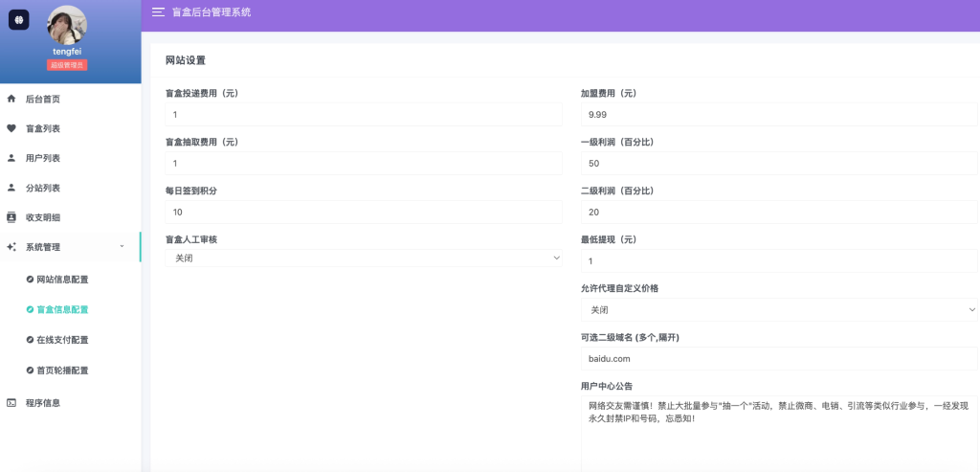Viewport: 980px width, 472px height.
Task: Click the sparkle icon beside 系统管理
Action: [11, 247]
